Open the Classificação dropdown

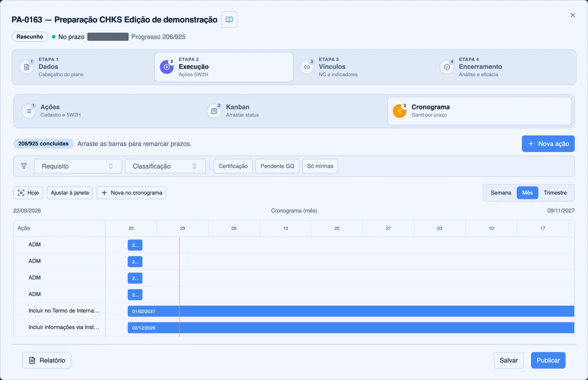165,166
